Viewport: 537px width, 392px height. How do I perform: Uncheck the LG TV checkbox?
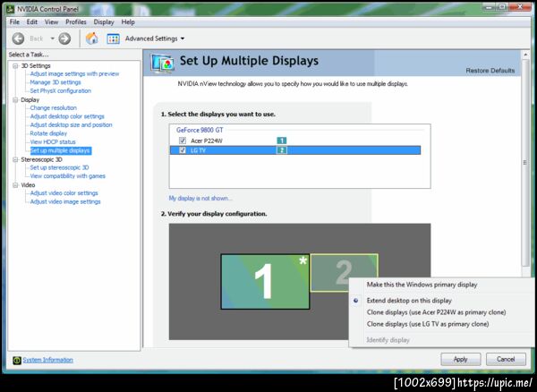click(183, 150)
